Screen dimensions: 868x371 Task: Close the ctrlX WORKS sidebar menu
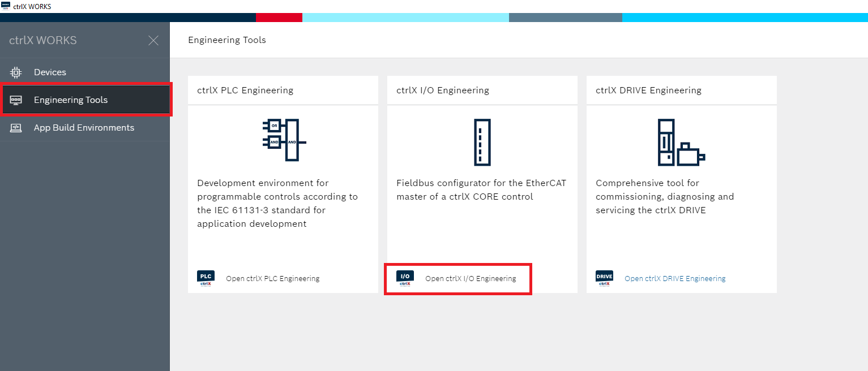click(153, 40)
